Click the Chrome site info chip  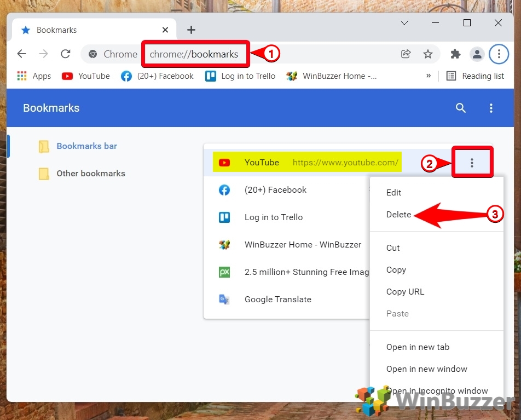113,54
